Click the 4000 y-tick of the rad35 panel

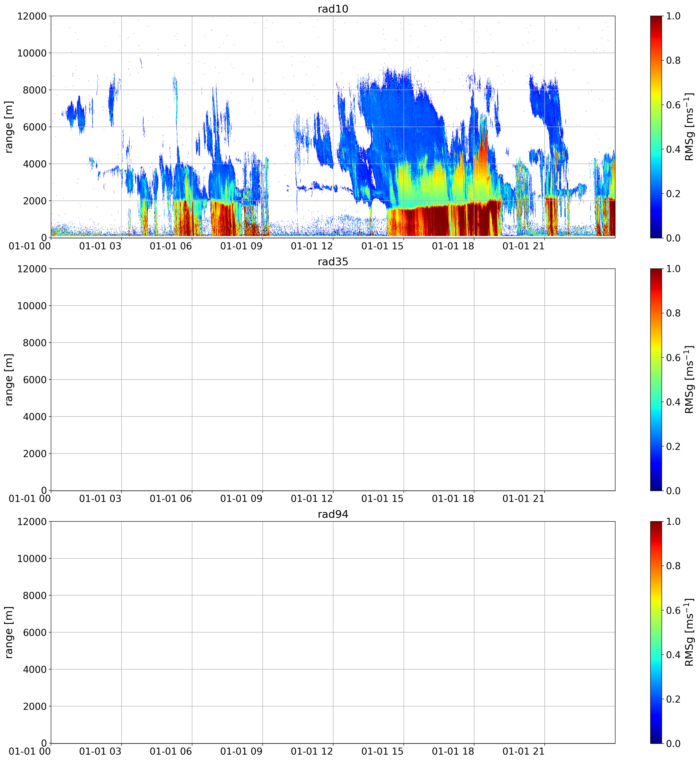point(35,417)
